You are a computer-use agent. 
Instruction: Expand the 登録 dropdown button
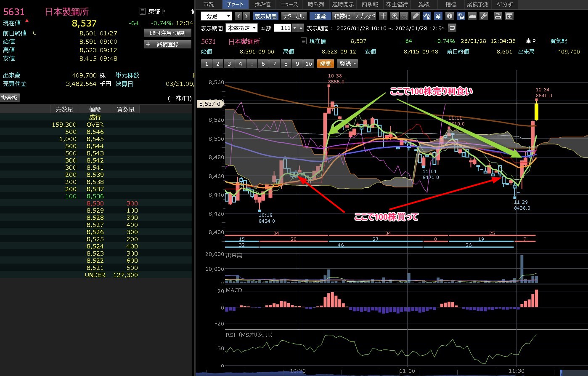pos(348,64)
